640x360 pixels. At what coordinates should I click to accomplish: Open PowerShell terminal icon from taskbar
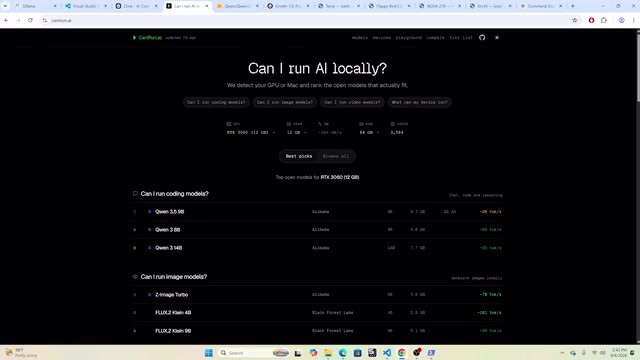431,353
